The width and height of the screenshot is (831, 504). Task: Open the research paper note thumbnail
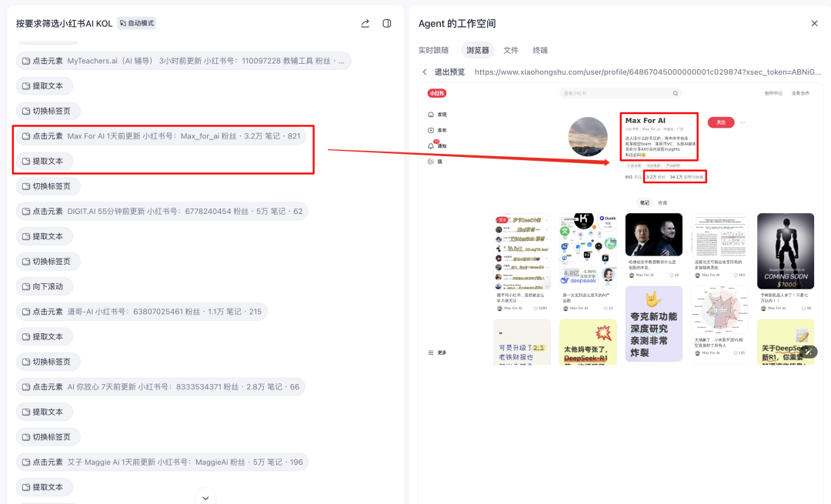[x=719, y=235]
